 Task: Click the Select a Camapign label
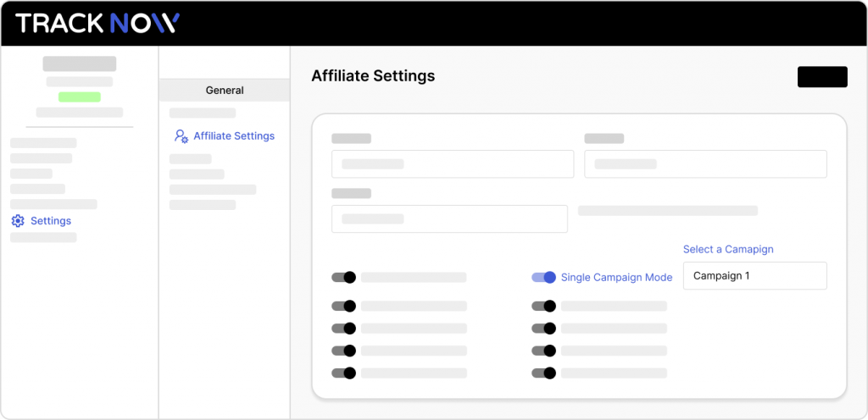[x=728, y=249]
